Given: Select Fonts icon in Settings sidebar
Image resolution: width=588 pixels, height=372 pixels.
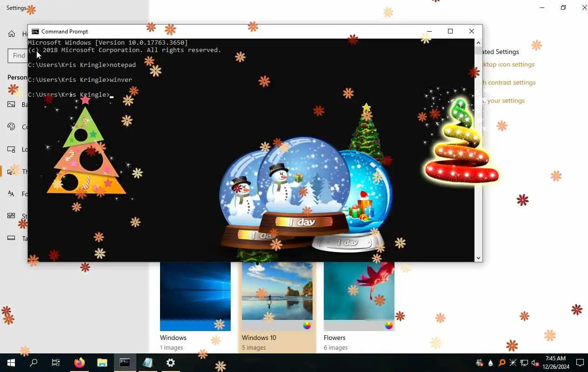Looking at the screenshot, I should 12,194.
